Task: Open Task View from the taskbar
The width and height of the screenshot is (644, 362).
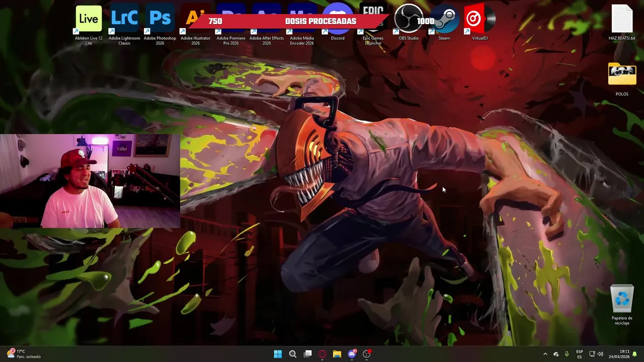Action: point(307,354)
